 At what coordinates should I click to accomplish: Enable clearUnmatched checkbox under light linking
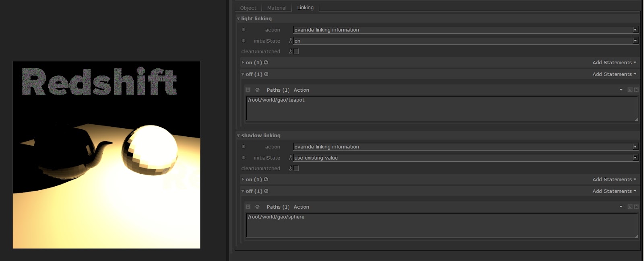pos(296,51)
